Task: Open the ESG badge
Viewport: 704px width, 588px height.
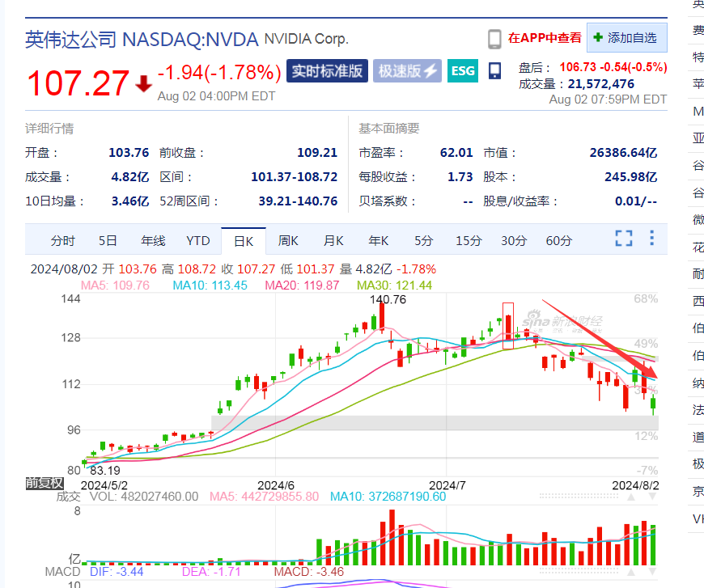Action: [x=463, y=71]
